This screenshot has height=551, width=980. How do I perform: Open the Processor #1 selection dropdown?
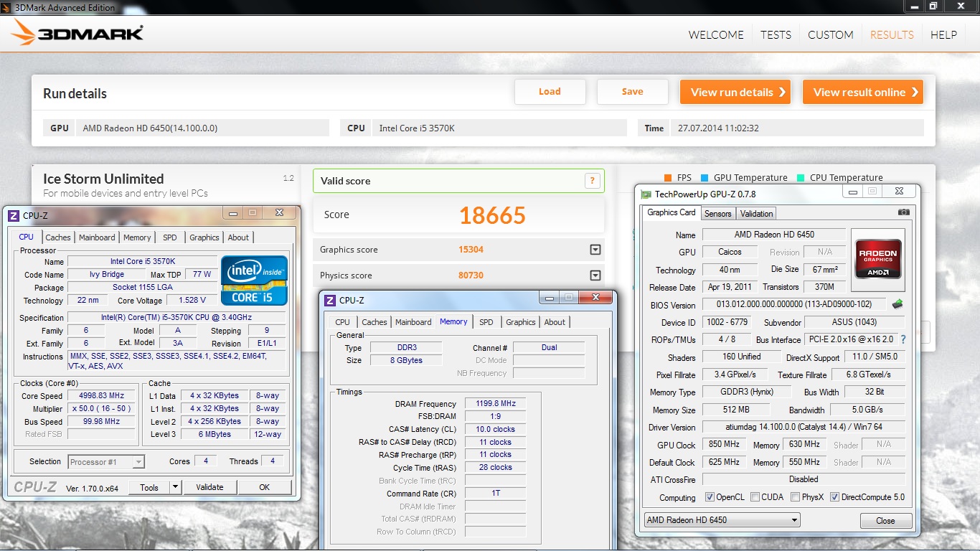(106, 462)
